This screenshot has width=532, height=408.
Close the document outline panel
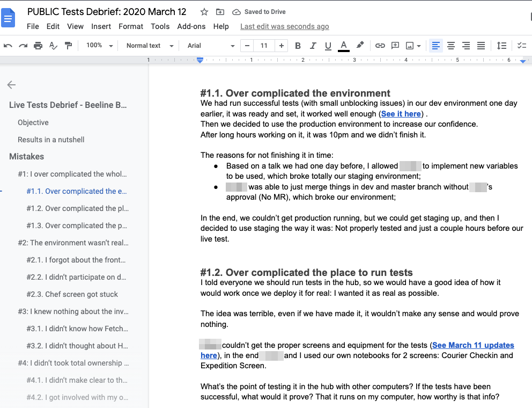coord(12,85)
